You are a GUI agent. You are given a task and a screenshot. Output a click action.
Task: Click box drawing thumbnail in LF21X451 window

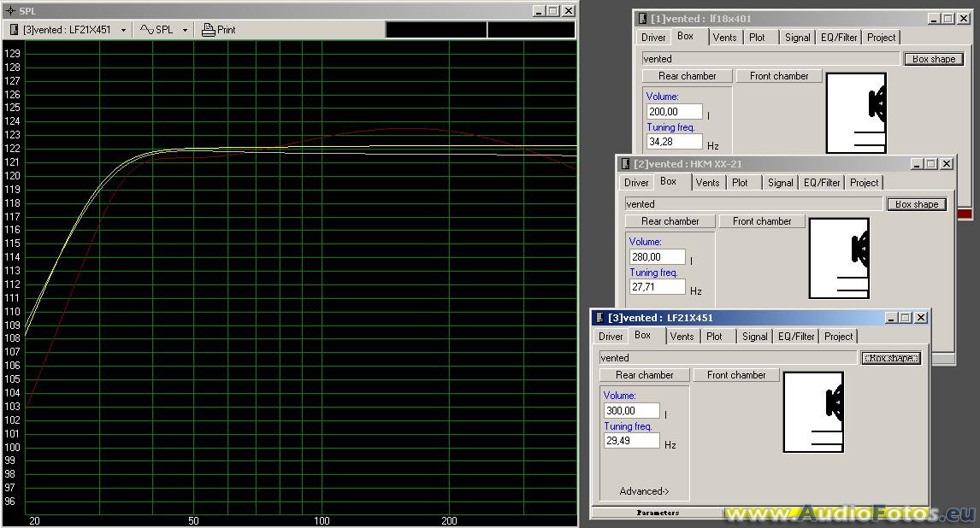[814, 412]
